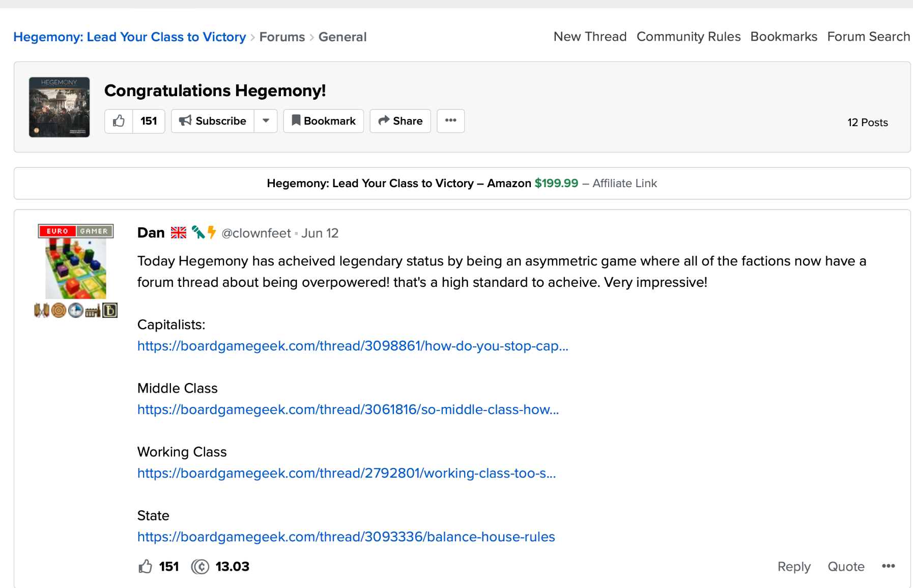Open the Capitalists thread link
The image size is (913, 588).
[x=352, y=346]
